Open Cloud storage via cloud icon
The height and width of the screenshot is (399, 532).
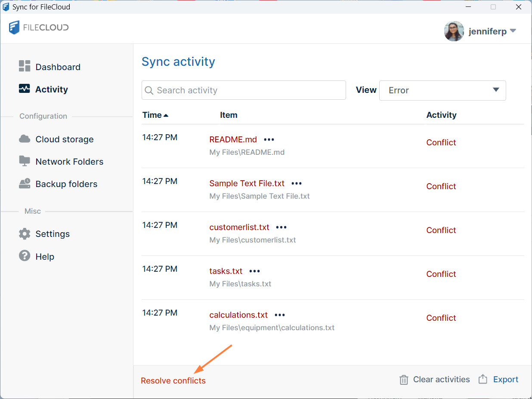tap(25, 139)
